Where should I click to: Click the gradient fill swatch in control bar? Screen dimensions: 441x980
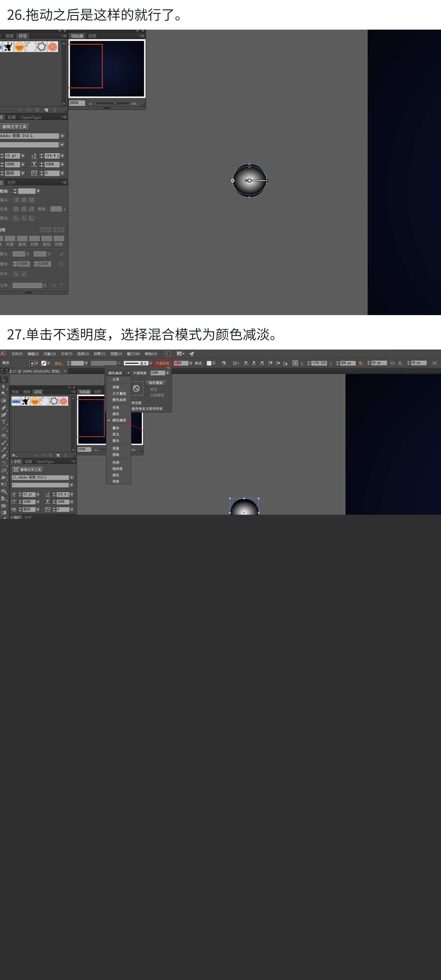pos(32,363)
